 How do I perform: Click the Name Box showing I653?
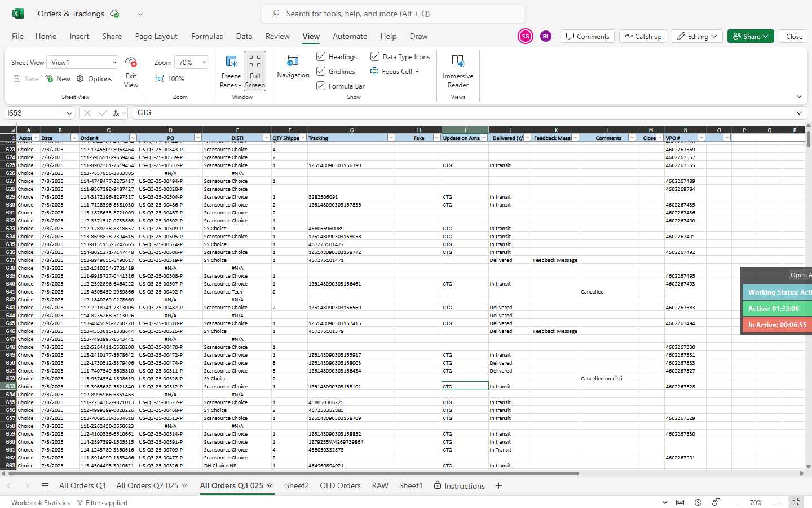39,113
